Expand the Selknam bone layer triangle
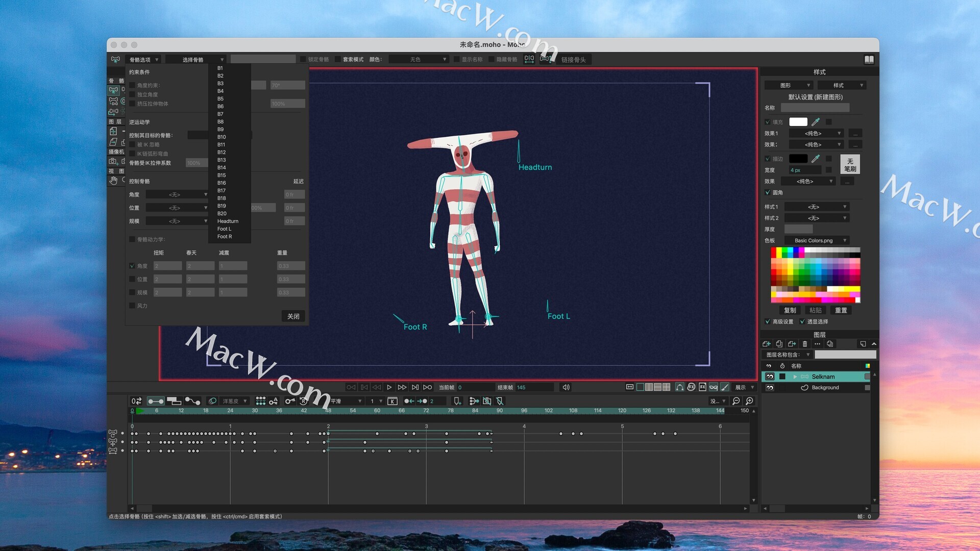This screenshot has width=980, height=551. [x=795, y=377]
